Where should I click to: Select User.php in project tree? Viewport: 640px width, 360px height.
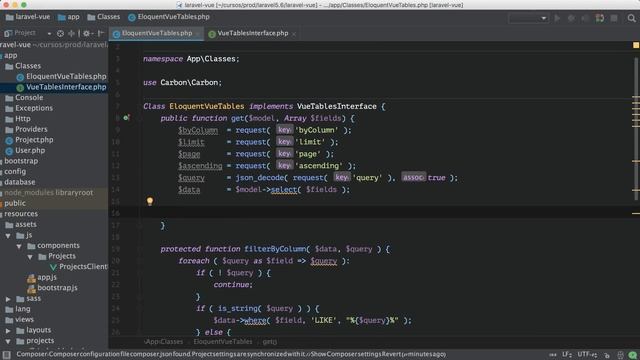point(25,150)
